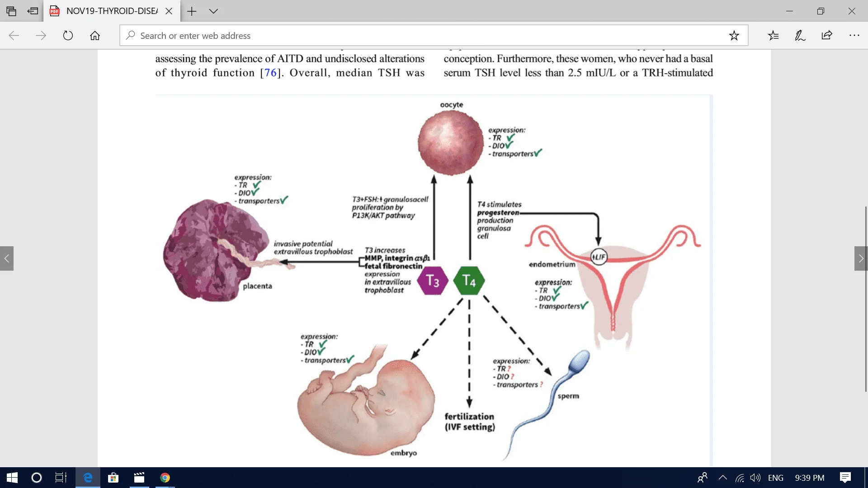
Task: Click the 'placenta' label in figure
Action: click(258, 286)
